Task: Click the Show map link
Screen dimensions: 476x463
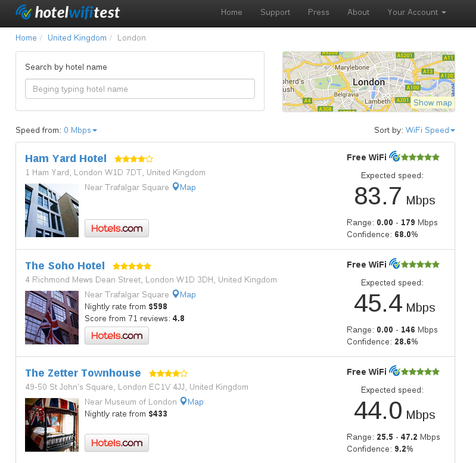Action: click(x=433, y=102)
